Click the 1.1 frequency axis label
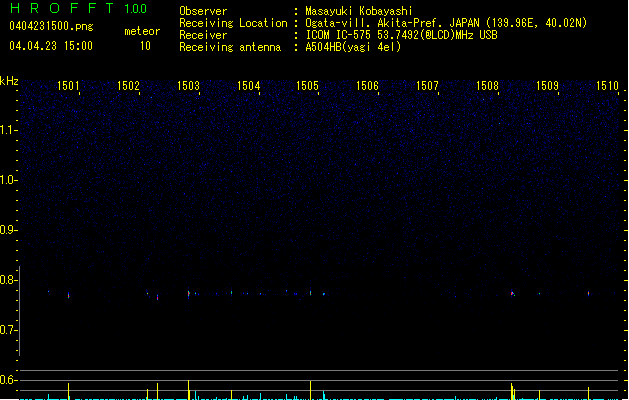This screenshot has height=400, width=629. tap(8, 130)
